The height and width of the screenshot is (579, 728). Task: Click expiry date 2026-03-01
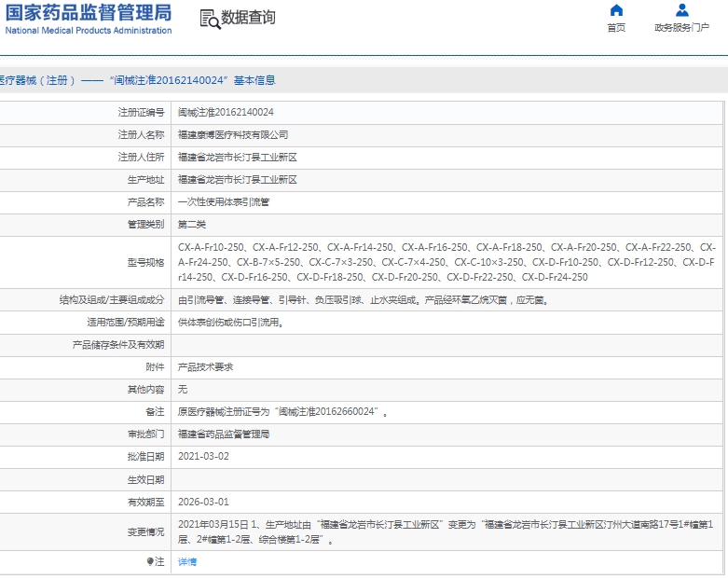pyautogui.click(x=203, y=502)
